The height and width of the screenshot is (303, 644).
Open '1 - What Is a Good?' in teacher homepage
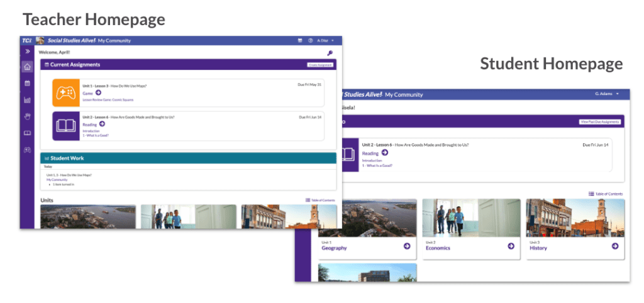click(x=96, y=135)
